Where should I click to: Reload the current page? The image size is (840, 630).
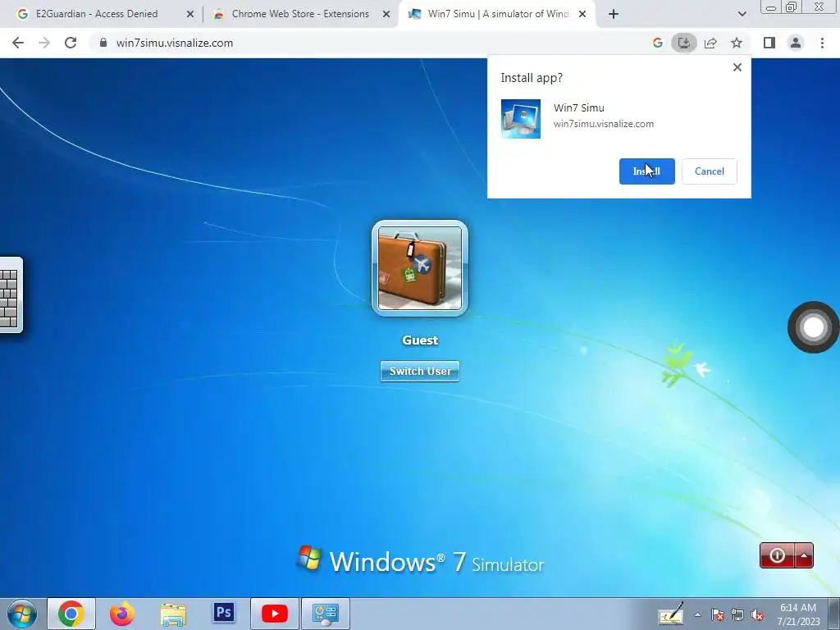point(71,43)
